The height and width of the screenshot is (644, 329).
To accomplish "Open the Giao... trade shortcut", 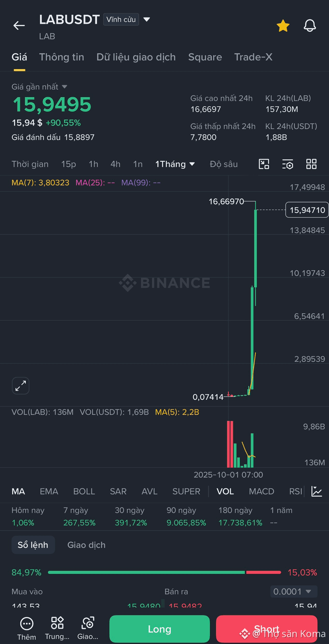I will coord(88,629).
